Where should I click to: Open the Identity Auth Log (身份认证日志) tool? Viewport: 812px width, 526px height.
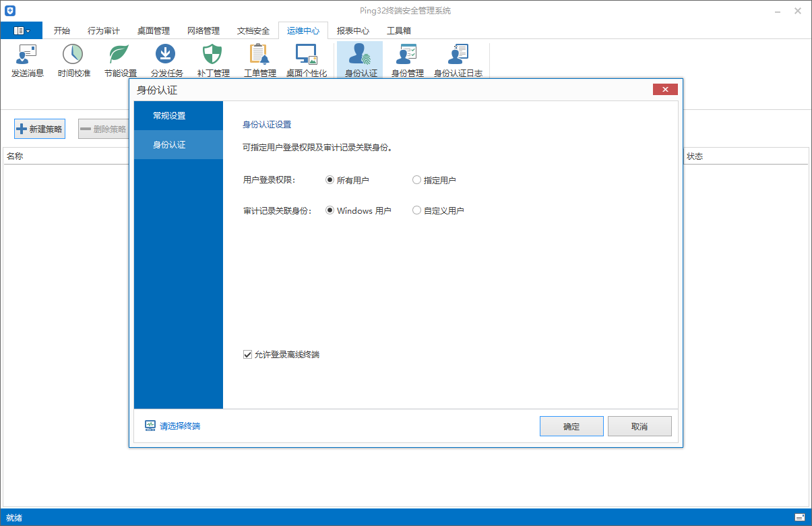point(458,61)
